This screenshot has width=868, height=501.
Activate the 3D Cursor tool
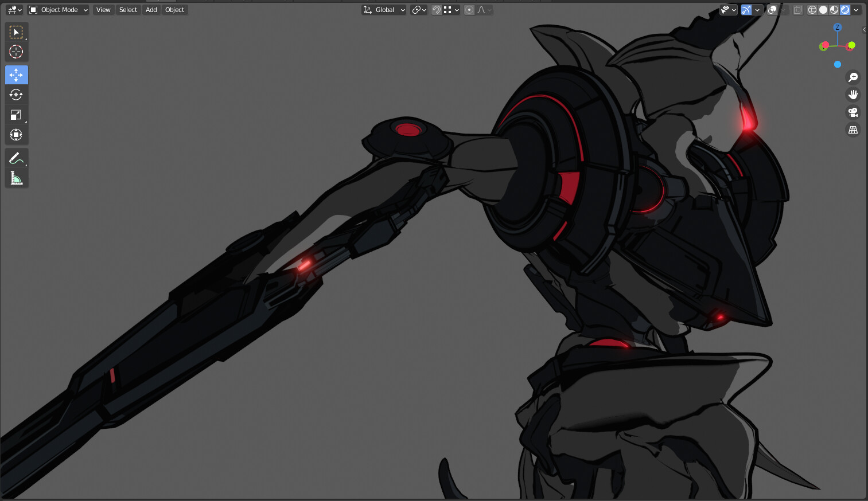pos(16,52)
